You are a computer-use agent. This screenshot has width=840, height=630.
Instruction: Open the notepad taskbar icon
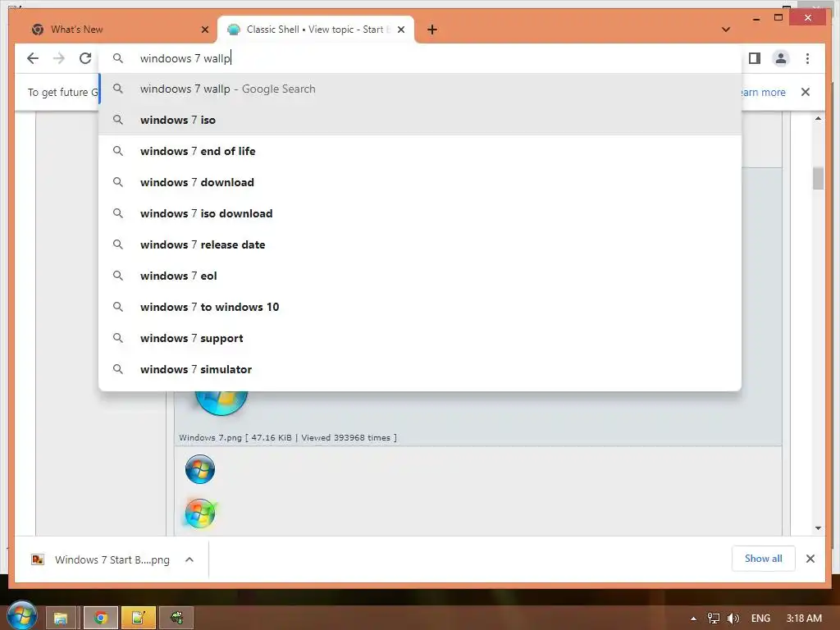tap(138, 619)
